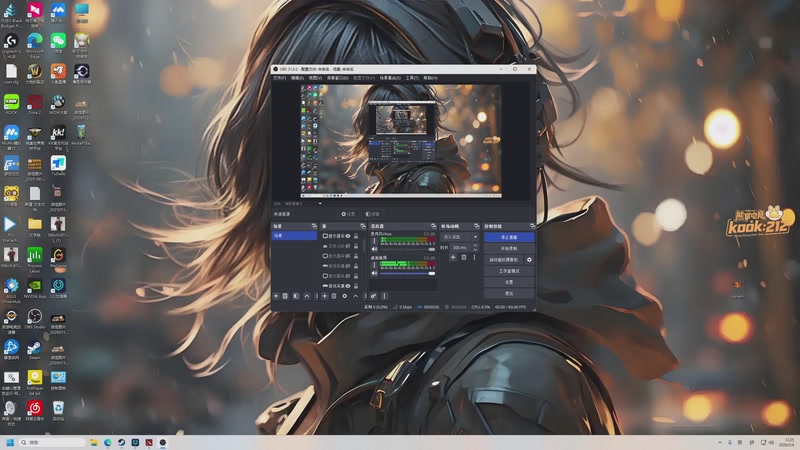Move the source up with the arrow icon
Image resolution: width=800 pixels, height=450 pixels.
click(x=356, y=296)
